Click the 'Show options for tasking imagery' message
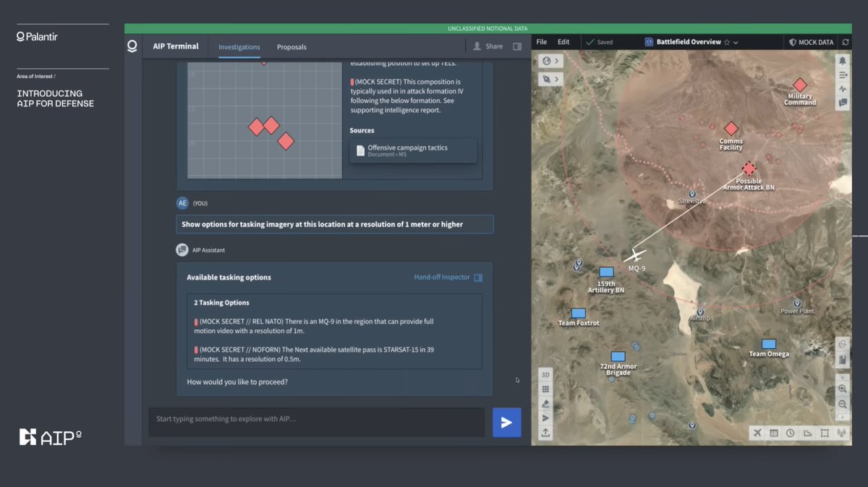868x487 pixels. (334, 224)
